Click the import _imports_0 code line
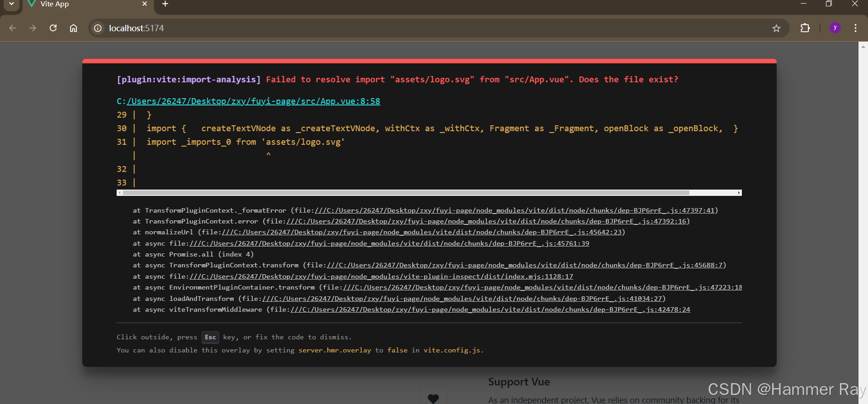 pos(245,142)
